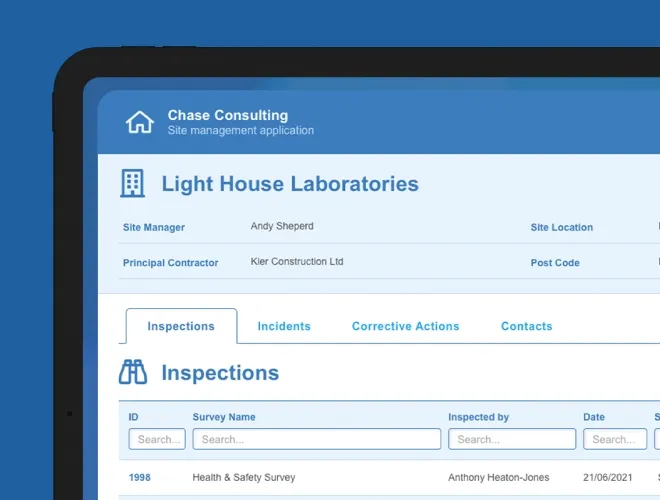Focus the Date column search box
The width and height of the screenshot is (660, 500).
[x=614, y=439]
